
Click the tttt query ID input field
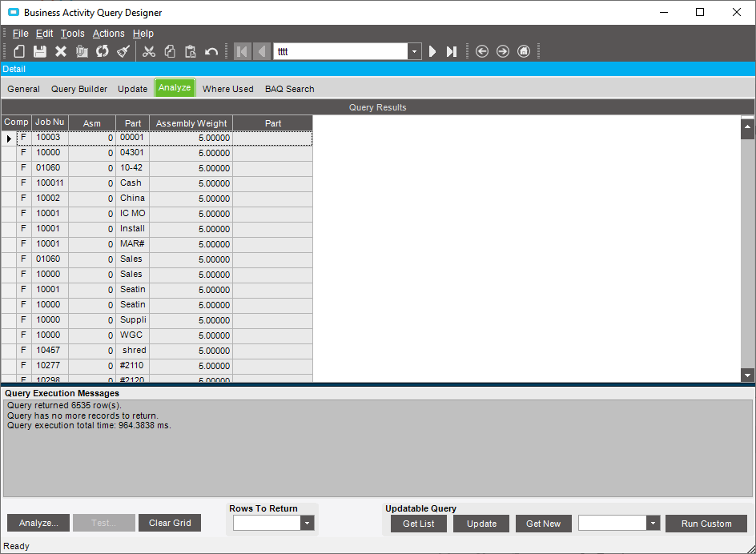tap(341, 51)
